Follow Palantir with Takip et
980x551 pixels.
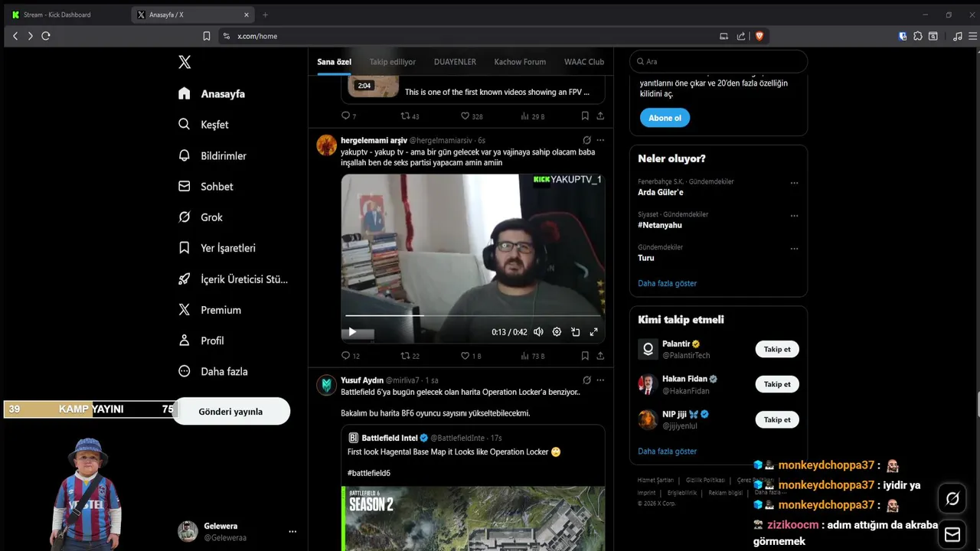click(777, 349)
